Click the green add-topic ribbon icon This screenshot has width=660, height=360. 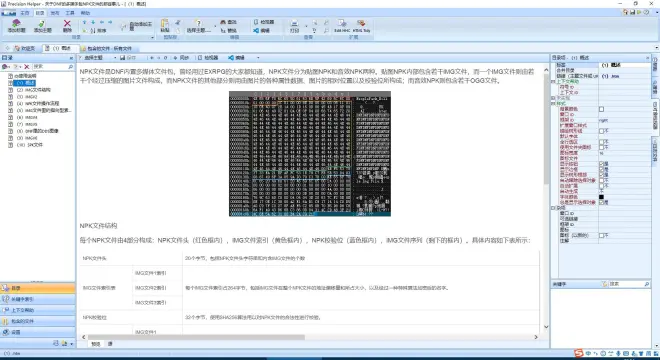coord(42,23)
